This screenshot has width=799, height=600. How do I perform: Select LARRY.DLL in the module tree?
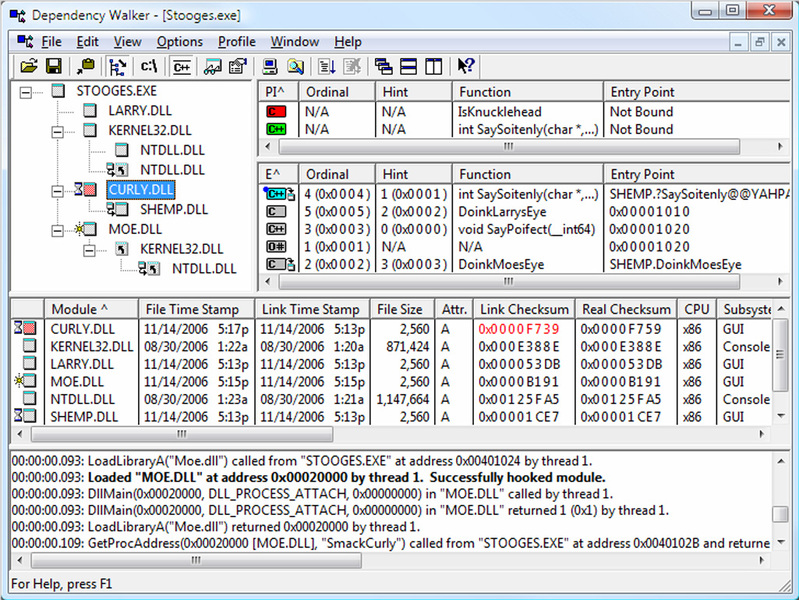tap(140, 111)
